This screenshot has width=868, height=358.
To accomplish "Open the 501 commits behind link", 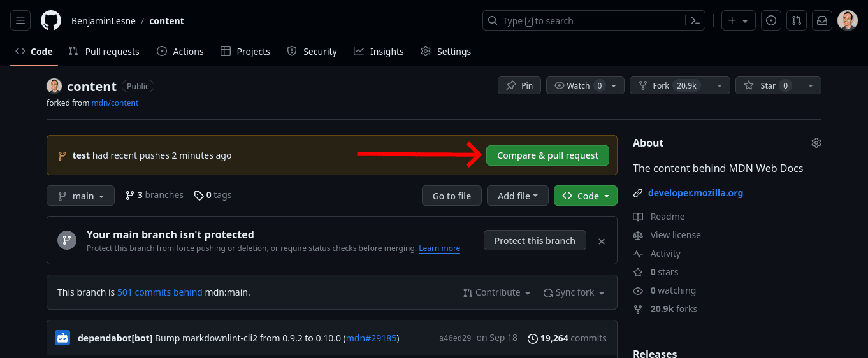I will (160, 292).
